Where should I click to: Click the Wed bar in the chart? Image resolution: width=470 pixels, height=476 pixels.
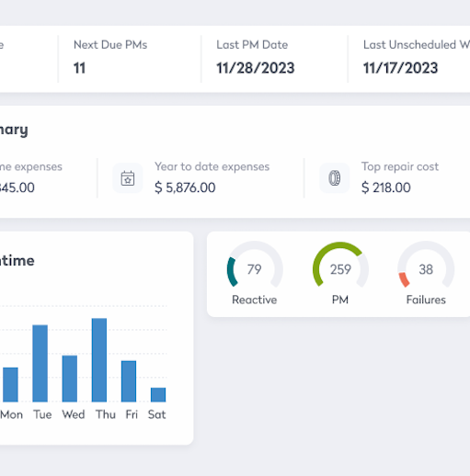70,379
